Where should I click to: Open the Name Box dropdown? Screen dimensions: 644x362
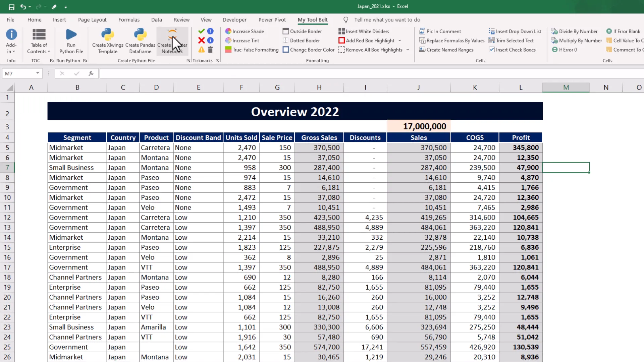click(x=38, y=73)
